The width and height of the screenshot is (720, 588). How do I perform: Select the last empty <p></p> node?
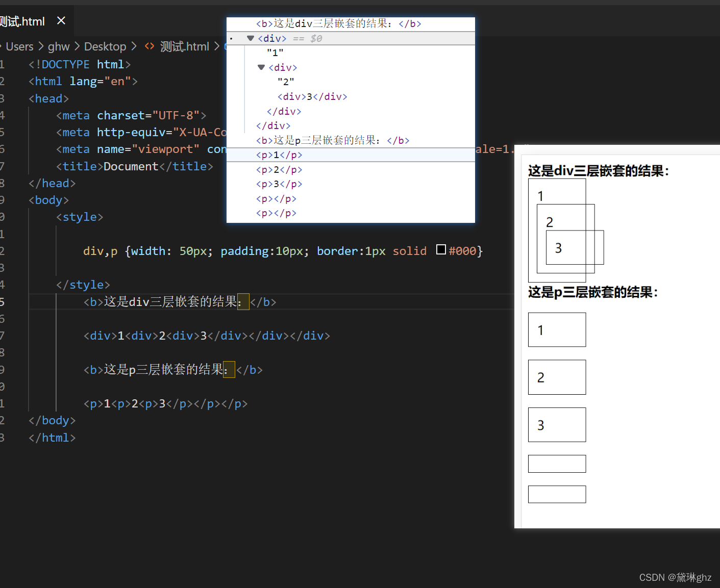click(276, 213)
